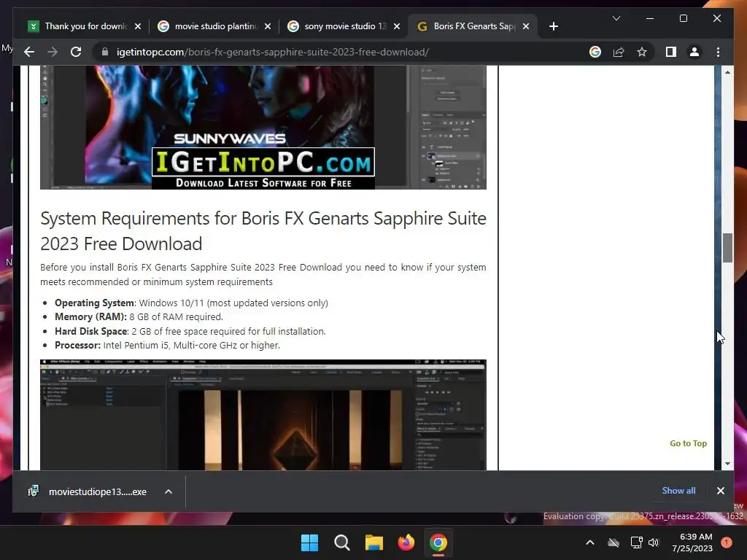Image resolution: width=747 pixels, height=560 pixels.
Task: Open network status tray icon
Action: point(636,542)
